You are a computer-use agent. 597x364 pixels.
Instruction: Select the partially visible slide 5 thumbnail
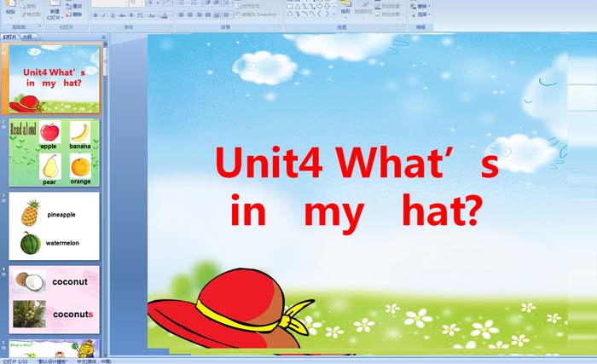[54, 349]
